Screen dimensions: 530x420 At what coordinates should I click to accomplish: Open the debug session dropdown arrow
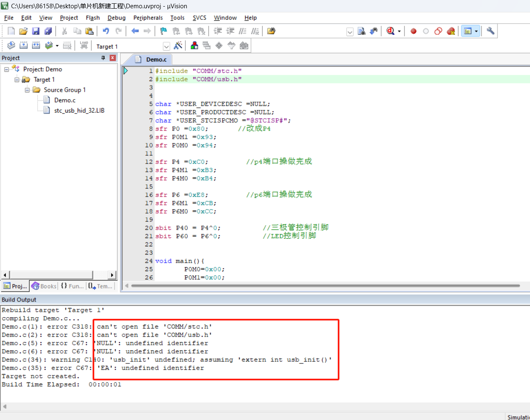point(399,31)
